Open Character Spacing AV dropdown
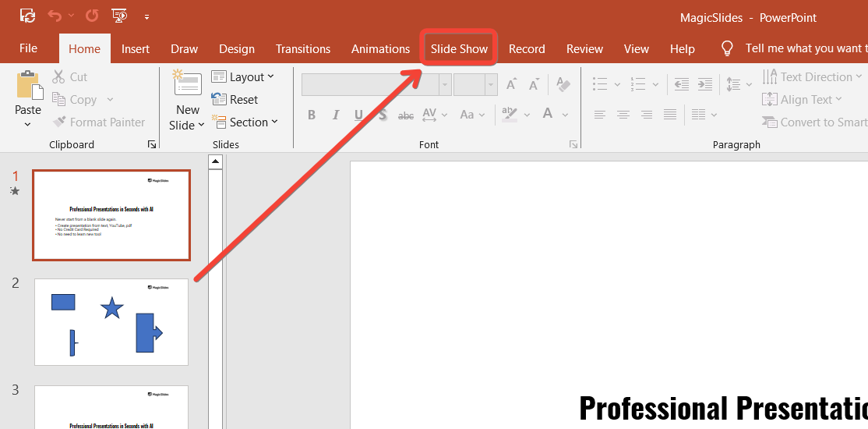868x429 pixels. tap(433, 115)
